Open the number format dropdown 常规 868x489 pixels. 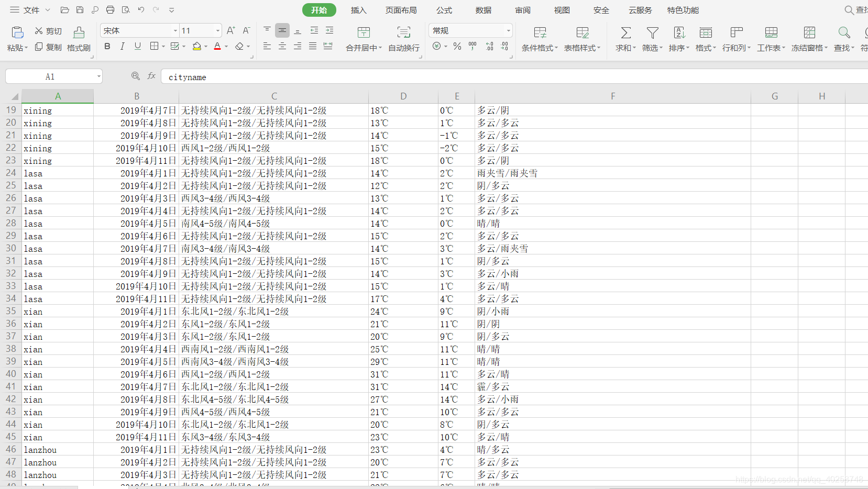click(x=508, y=31)
